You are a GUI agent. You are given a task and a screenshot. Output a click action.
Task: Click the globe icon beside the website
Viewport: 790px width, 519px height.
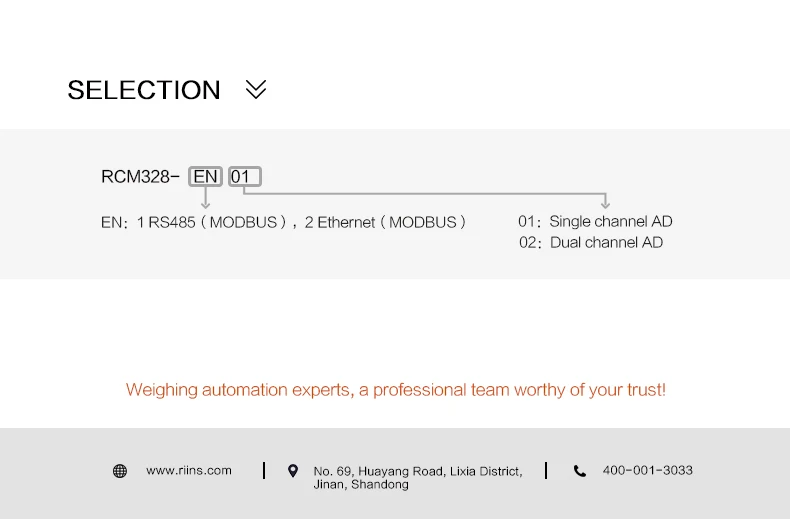[120, 471]
